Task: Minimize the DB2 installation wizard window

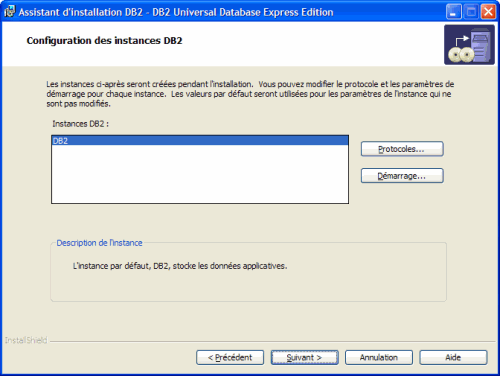Action: pos(454,12)
